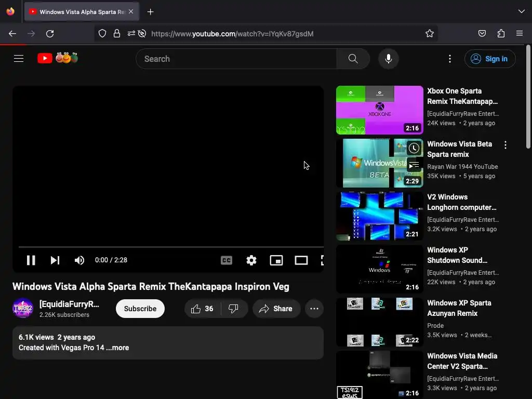Expand description with ...more
The image size is (532, 399).
tap(117, 348)
